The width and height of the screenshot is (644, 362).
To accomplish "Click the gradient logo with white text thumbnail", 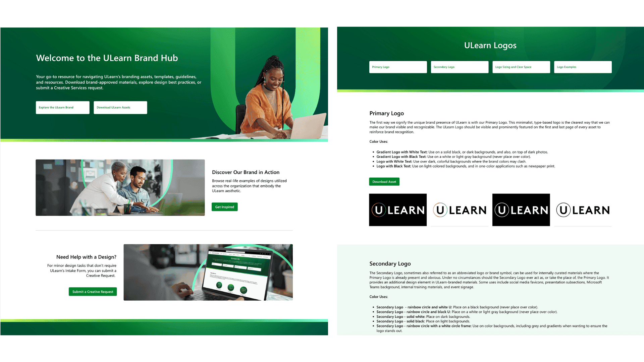I will [398, 209].
